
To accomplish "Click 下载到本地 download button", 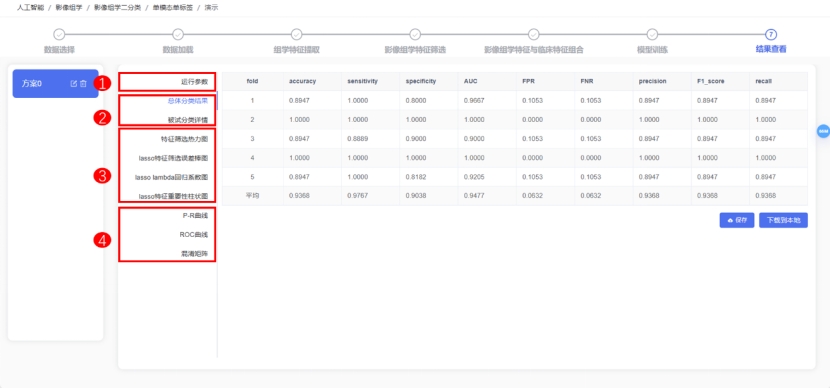I will [783, 220].
